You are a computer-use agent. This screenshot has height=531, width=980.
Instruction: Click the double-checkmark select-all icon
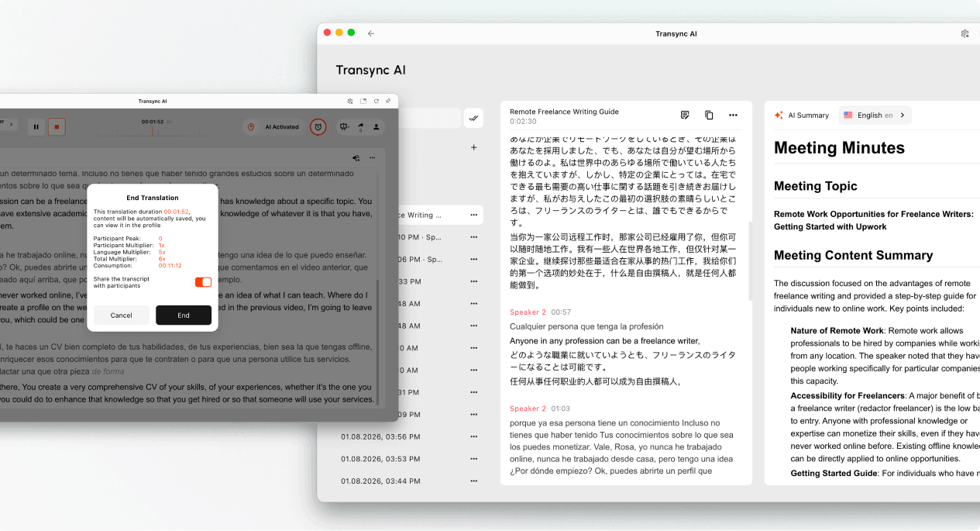[473, 118]
